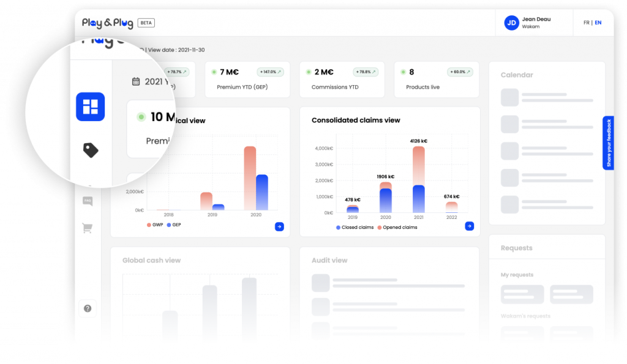Open Jean Deau JD avatar
Screen dimensions: 627x364
coord(511,23)
